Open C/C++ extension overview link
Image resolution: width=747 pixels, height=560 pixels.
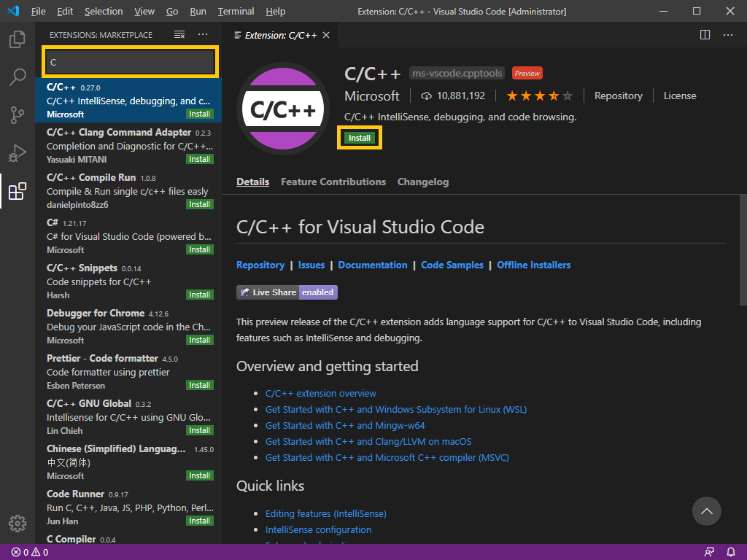321,394
